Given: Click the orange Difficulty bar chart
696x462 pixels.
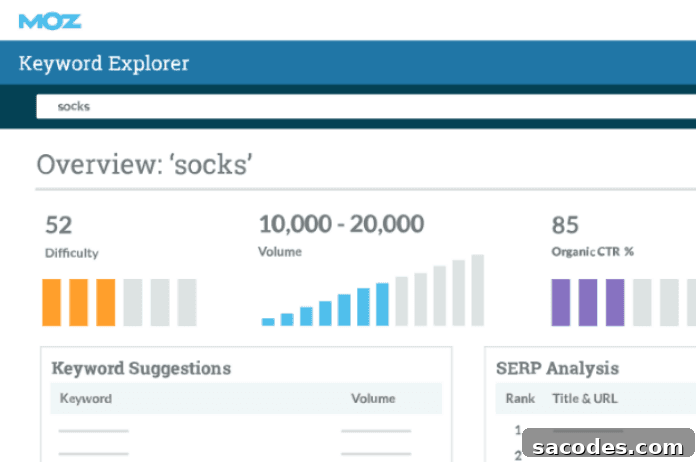Looking at the screenshot, I should click(119, 303).
